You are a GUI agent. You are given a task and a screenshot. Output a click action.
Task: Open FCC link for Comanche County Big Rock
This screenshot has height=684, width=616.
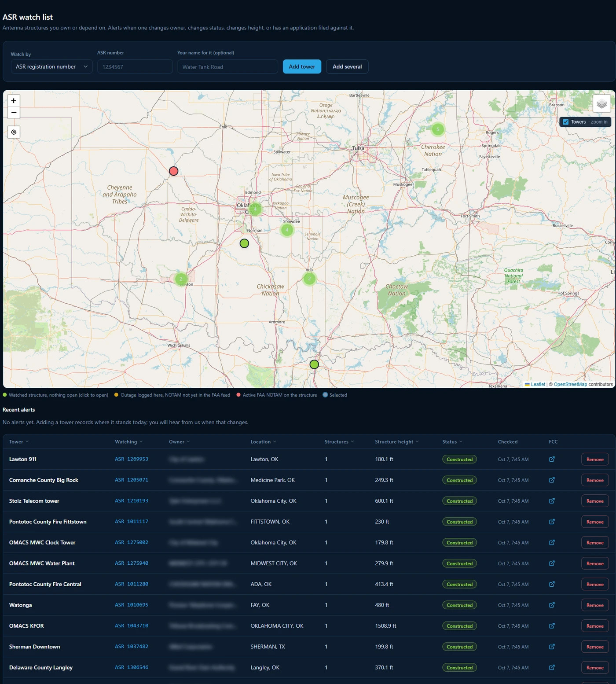(552, 480)
